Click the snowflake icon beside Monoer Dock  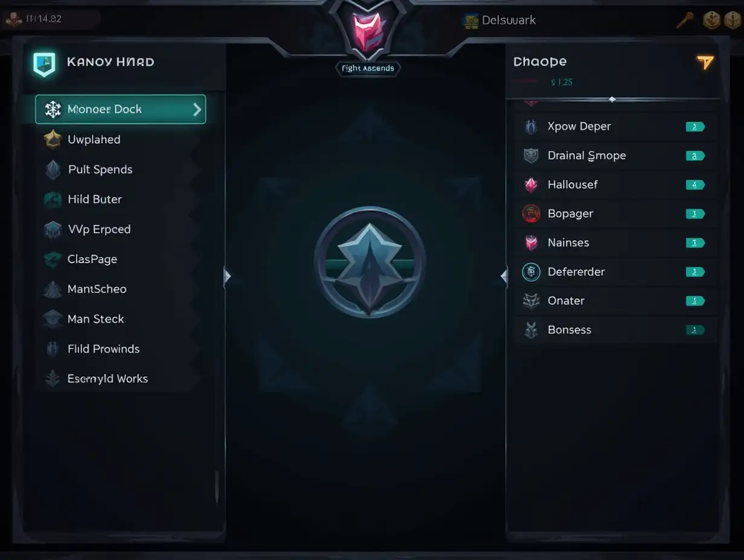(x=53, y=109)
